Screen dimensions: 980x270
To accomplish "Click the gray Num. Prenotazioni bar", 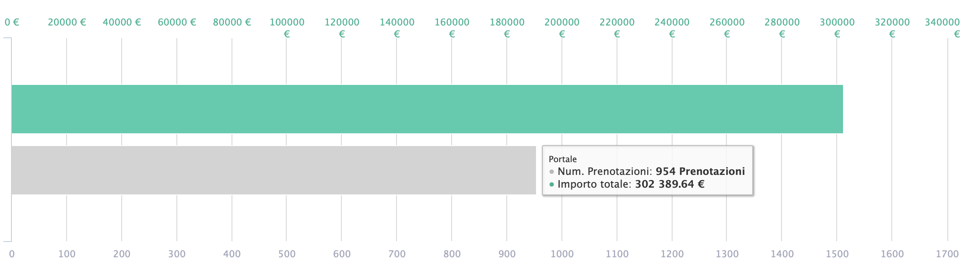I will pyautogui.click(x=274, y=170).
